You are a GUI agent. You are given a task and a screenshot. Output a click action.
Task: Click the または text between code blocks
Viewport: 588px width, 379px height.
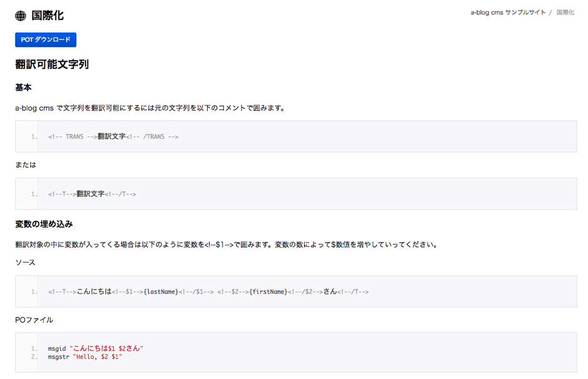click(x=26, y=165)
